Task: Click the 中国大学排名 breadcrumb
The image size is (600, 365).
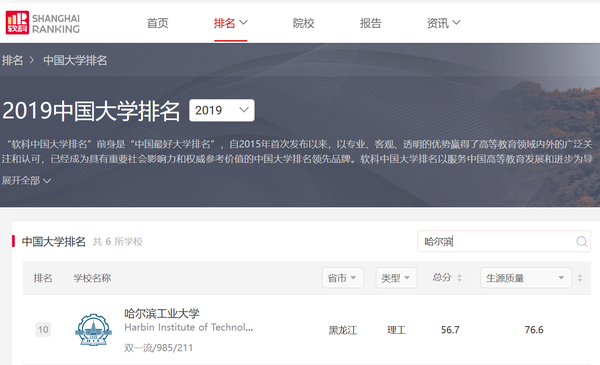Action: (x=75, y=60)
